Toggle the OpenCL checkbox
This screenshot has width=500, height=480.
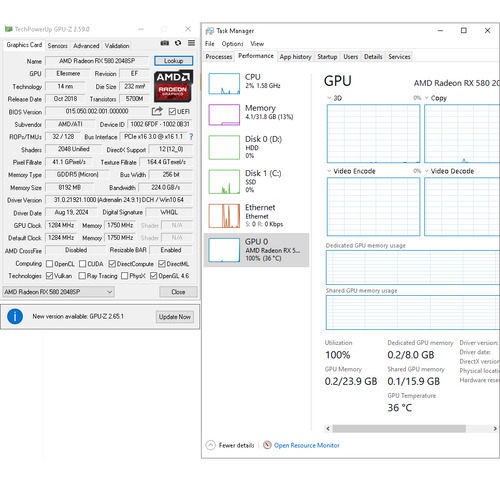click(49, 264)
